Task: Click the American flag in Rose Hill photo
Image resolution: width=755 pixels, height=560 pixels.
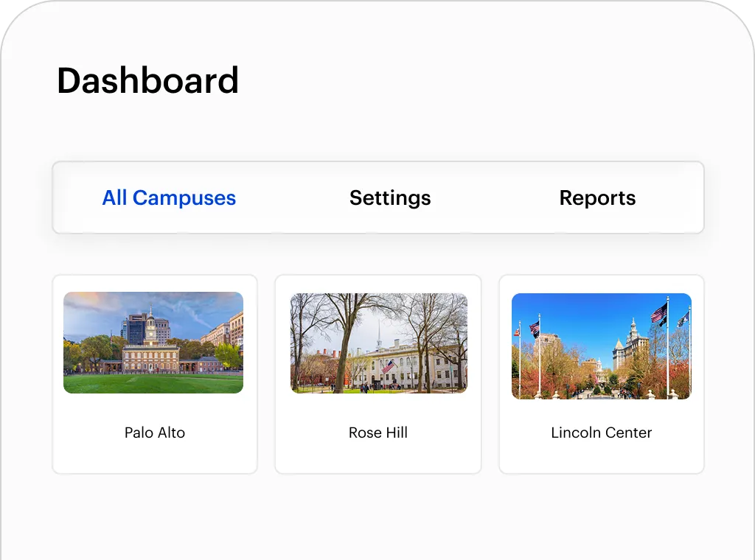Action: point(389,366)
